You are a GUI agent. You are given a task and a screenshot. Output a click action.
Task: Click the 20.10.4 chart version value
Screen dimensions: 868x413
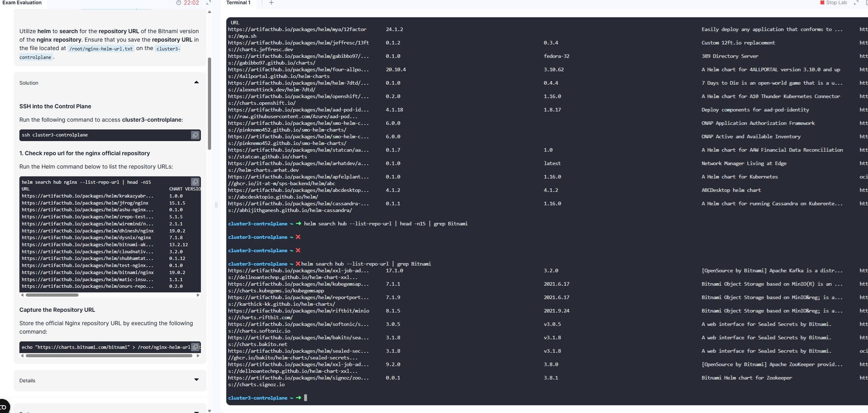click(x=396, y=70)
